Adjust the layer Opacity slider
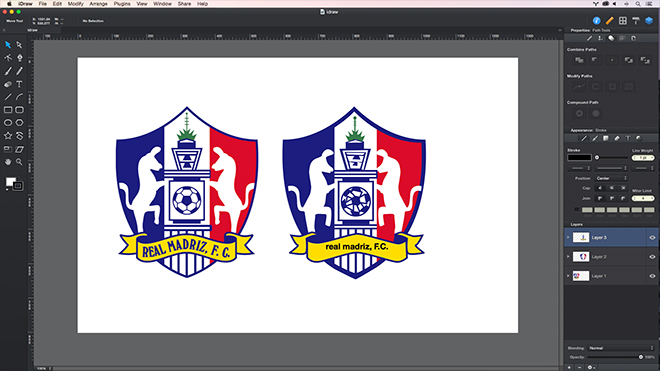The width and height of the screenshot is (660, 371). coord(616,357)
